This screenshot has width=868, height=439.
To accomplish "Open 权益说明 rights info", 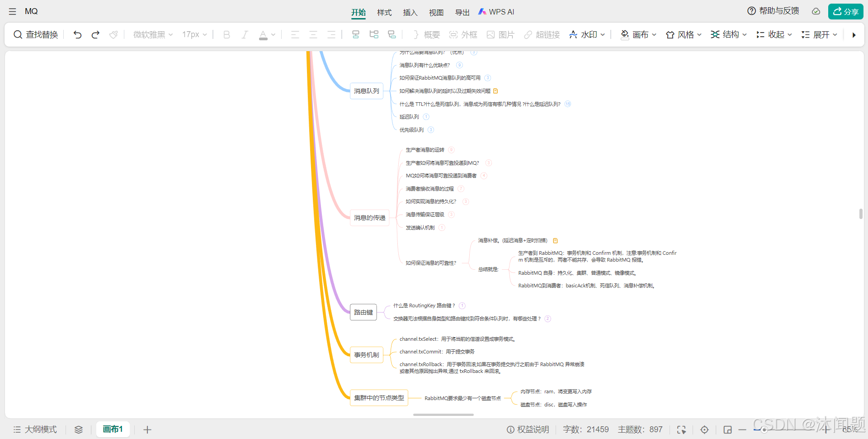I will click(x=528, y=429).
